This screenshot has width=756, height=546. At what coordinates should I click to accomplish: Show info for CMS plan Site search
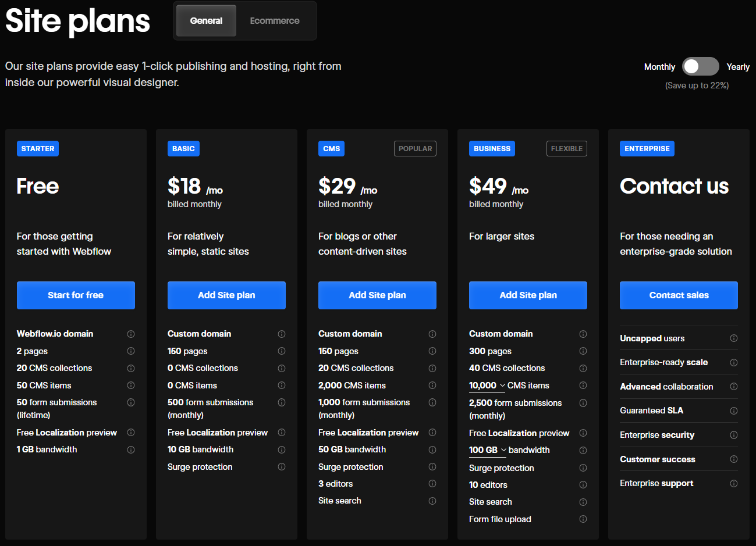click(432, 501)
